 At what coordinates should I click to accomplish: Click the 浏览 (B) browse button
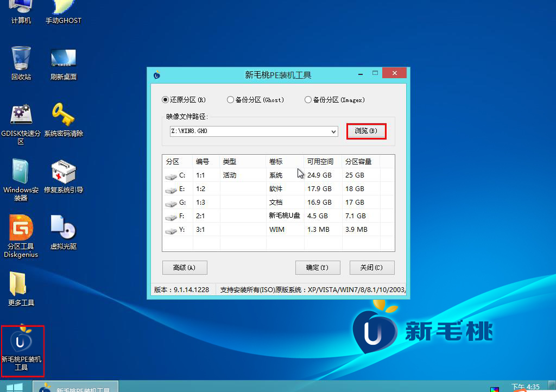click(367, 131)
